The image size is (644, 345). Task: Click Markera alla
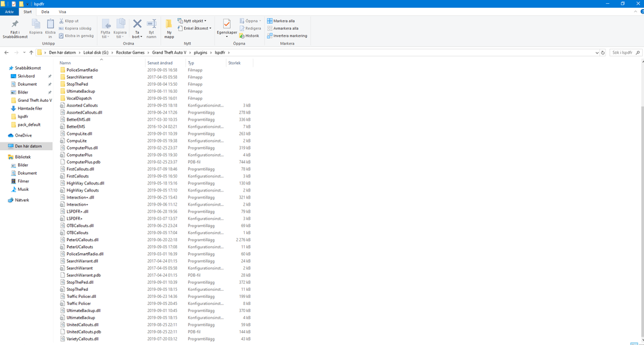281,21
